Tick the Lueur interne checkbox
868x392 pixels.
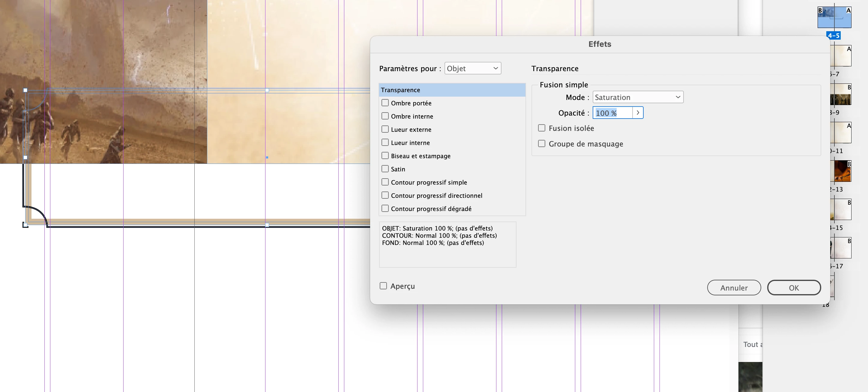point(385,142)
